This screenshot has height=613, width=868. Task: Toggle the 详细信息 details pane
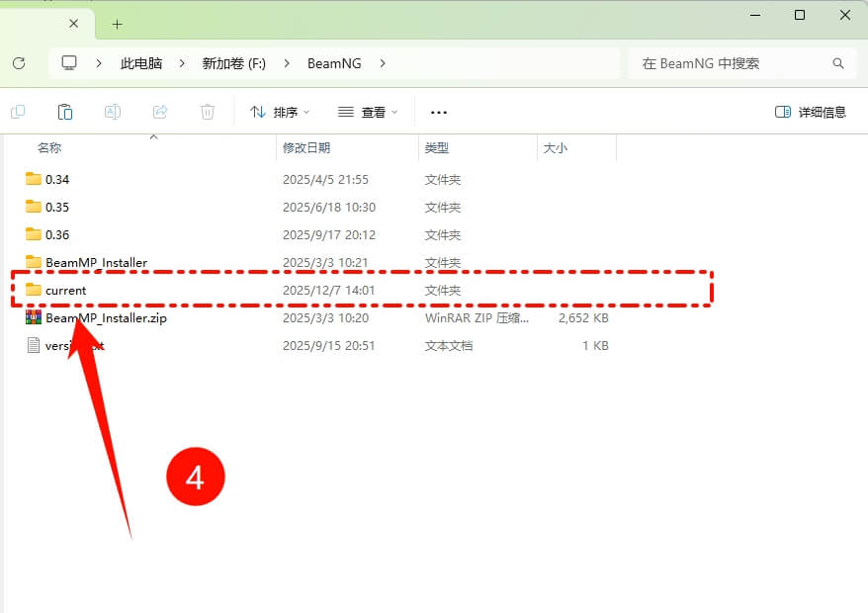(x=811, y=112)
